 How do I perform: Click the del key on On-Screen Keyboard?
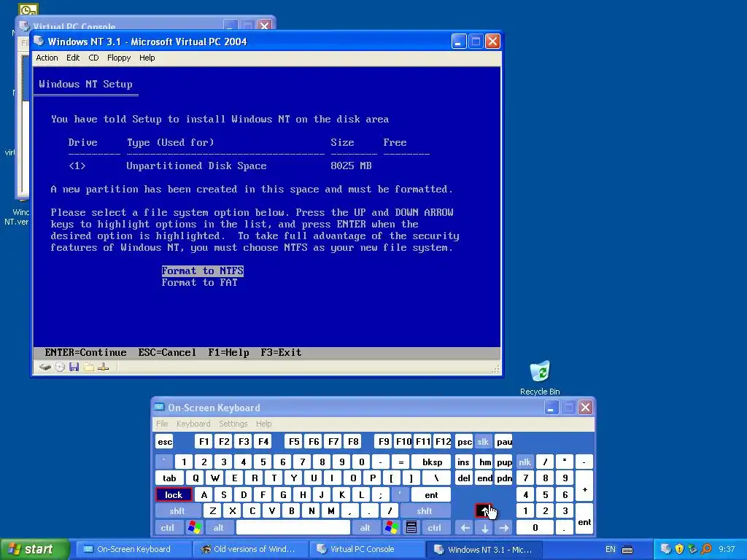point(464,478)
